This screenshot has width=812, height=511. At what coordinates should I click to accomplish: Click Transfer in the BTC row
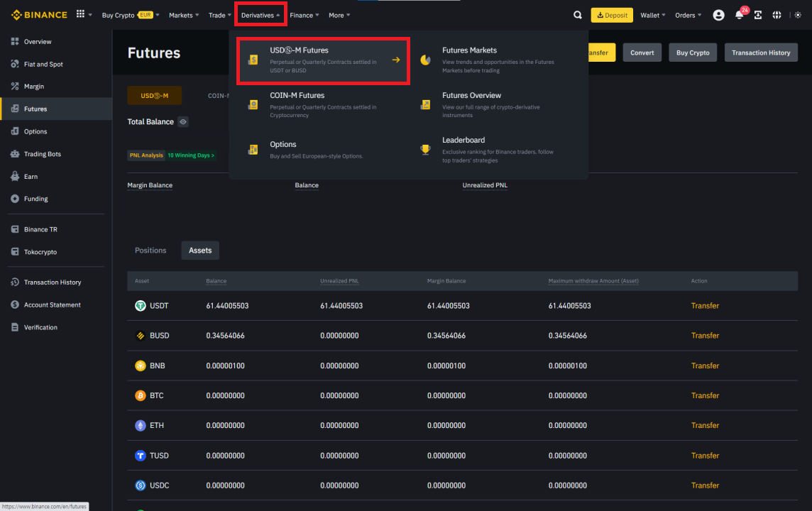pyautogui.click(x=705, y=395)
